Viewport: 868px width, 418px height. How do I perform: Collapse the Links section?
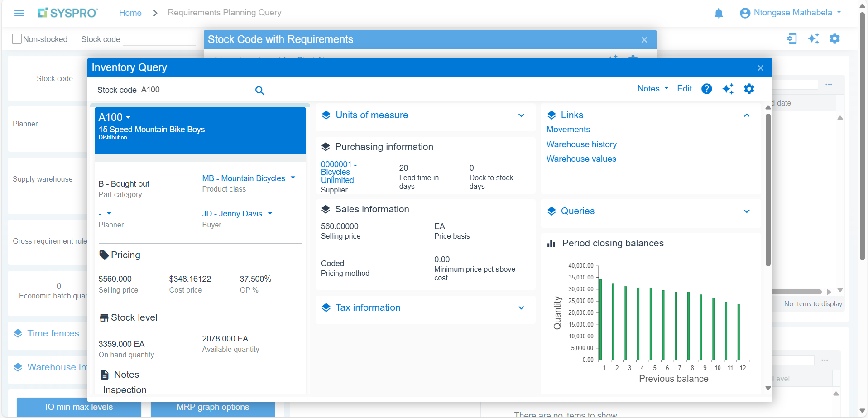coord(747,115)
